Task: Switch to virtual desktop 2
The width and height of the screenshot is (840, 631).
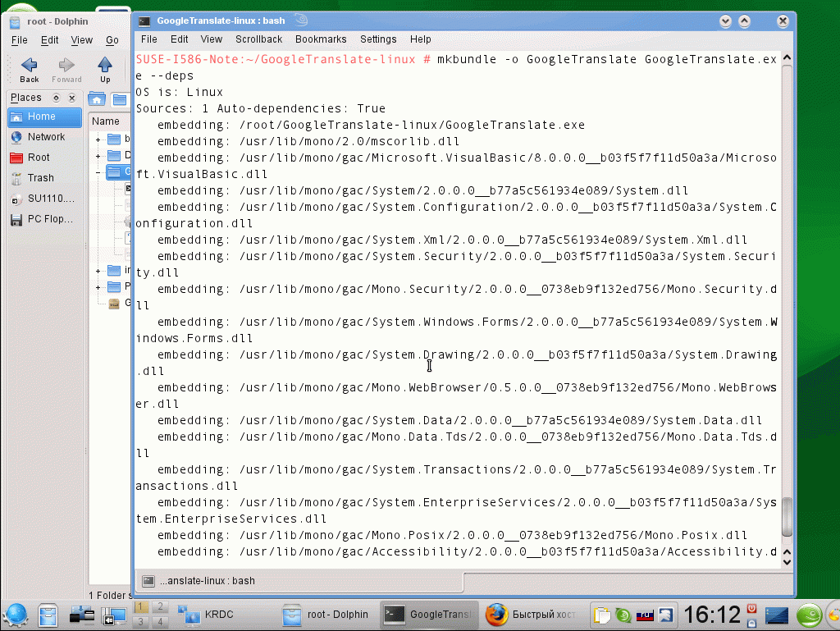Action: (x=160, y=607)
